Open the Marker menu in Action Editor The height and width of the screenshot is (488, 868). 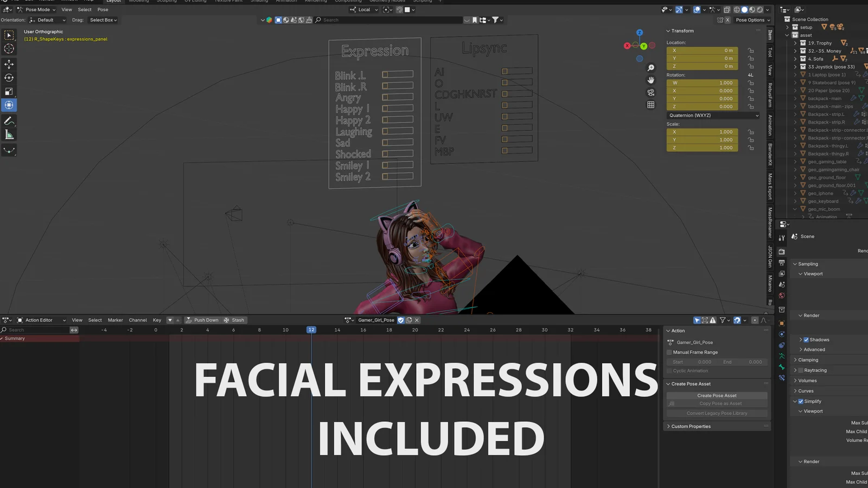(x=115, y=320)
